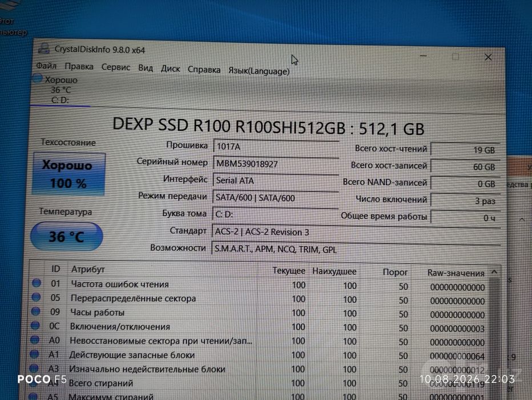Click the Raw-значения column header
Image resolution: width=532 pixels, height=400 pixels.
point(456,273)
